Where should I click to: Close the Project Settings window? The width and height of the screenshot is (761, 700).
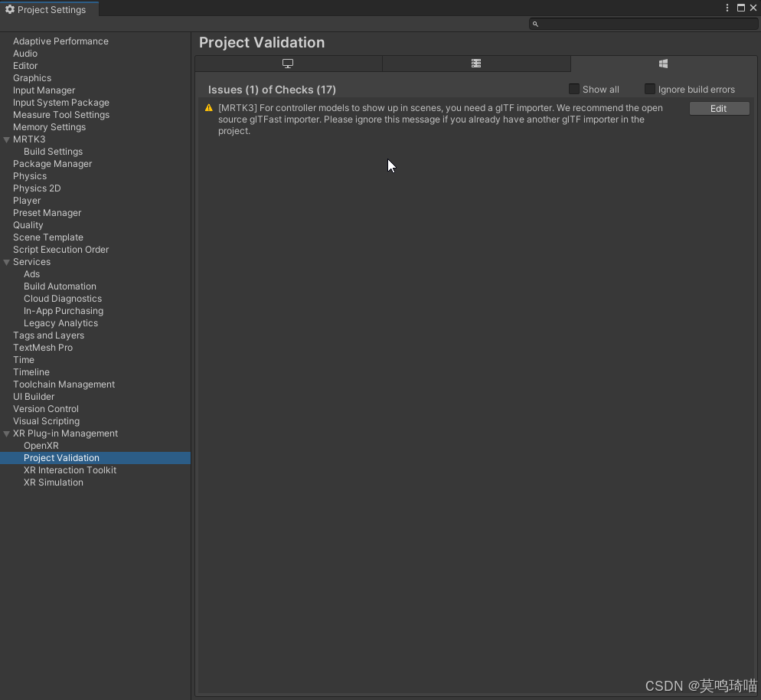click(x=753, y=8)
